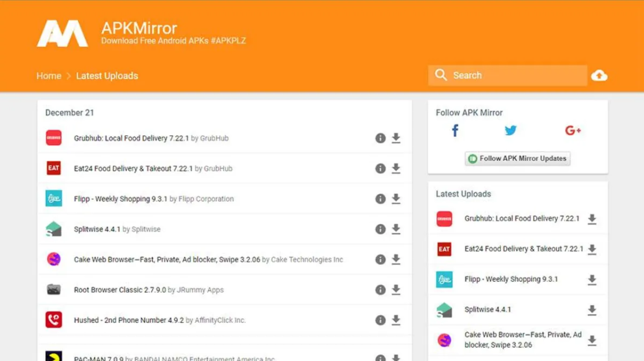The height and width of the screenshot is (361, 644).
Task: Download Grubhub from Latest Uploads sidebar
Action: (x=592, y=219)
